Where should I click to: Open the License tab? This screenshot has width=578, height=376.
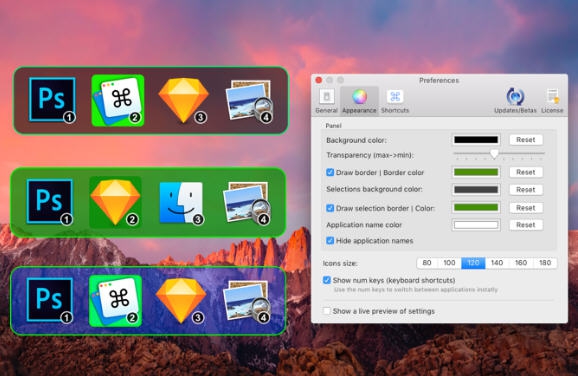[x=552, y=101]
